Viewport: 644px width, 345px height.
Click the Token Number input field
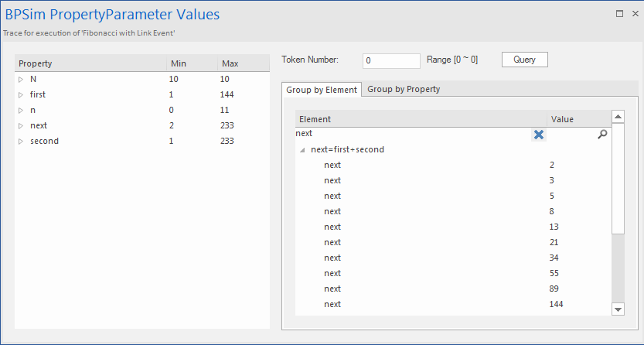click(390, 60)
